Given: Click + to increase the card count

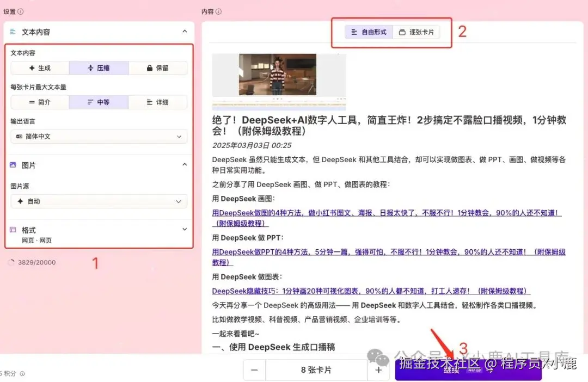Looking at the screenshot, I should (x=378, y=369).
